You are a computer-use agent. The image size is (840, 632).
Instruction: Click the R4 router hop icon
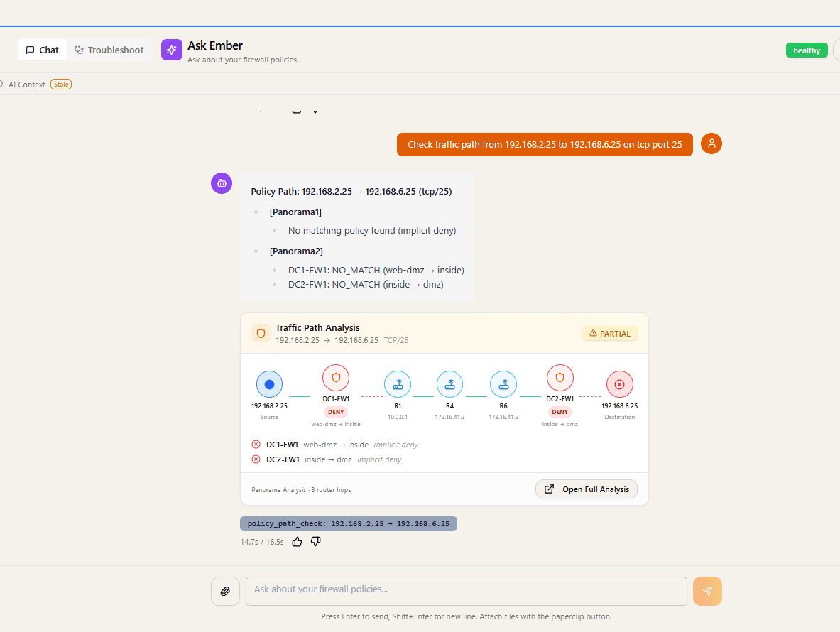click(x=449, y=383)
